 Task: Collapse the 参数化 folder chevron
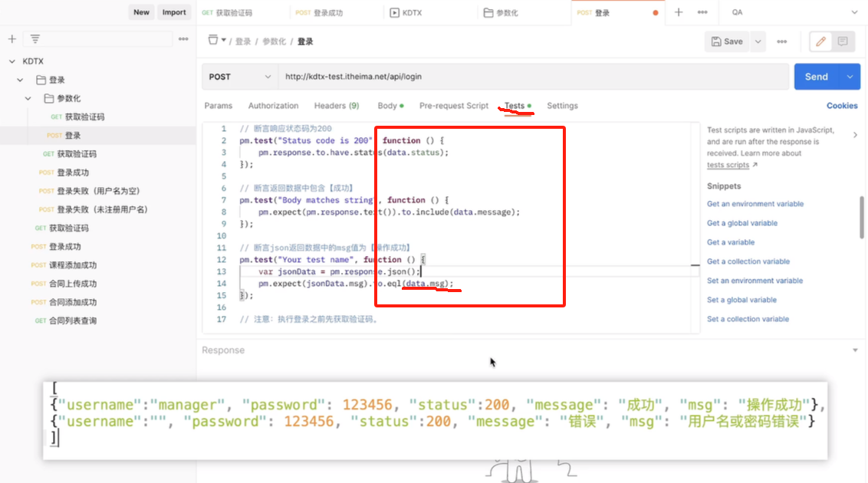click(x=28, y=98)
